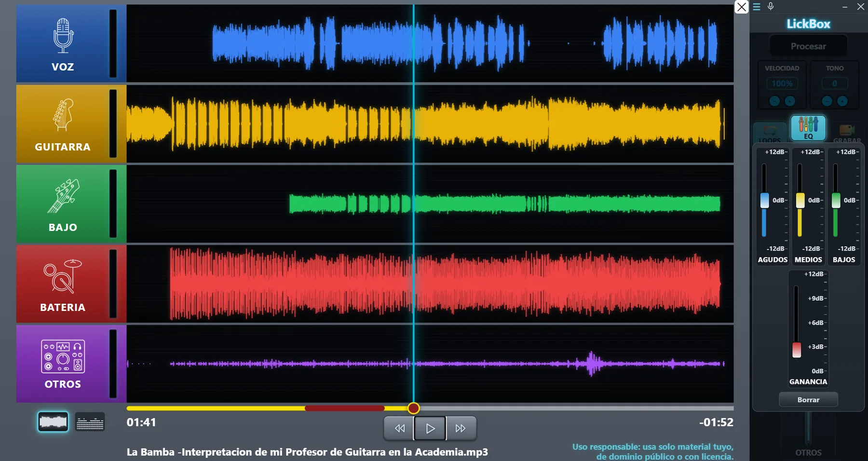
Task: Click the remaining time -01:52
Action: pos(716,422)
